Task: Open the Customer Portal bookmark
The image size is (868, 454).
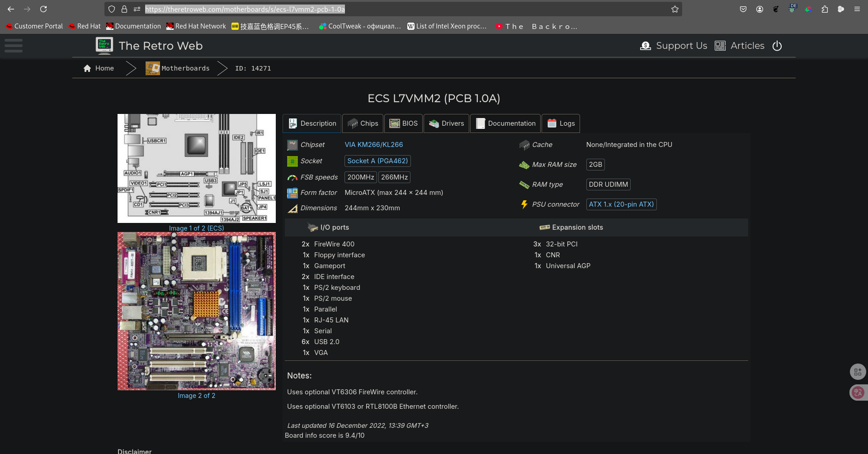Action: 34,26
